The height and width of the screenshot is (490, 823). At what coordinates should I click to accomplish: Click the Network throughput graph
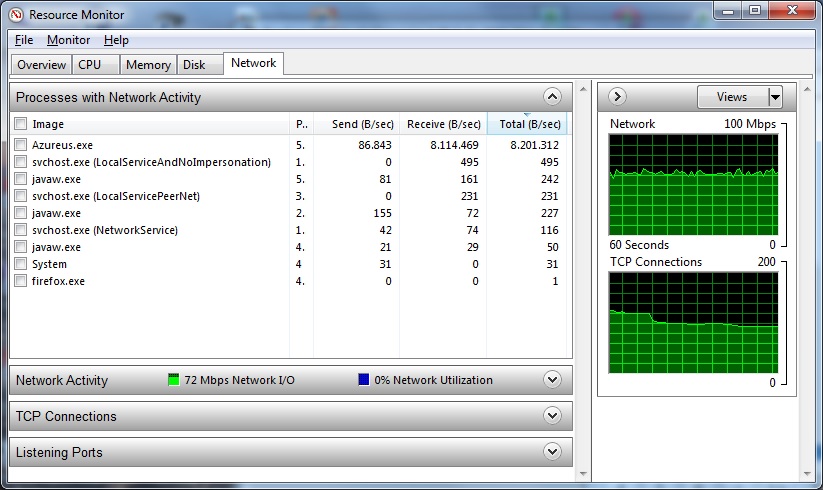693,185
